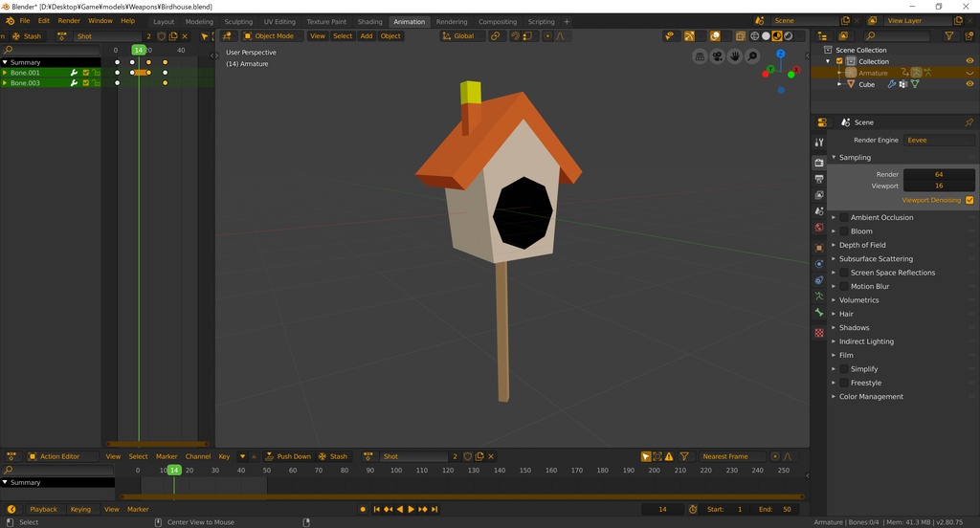Open Texture properties tab
The image size is (980, 528).
pos(819,333)
